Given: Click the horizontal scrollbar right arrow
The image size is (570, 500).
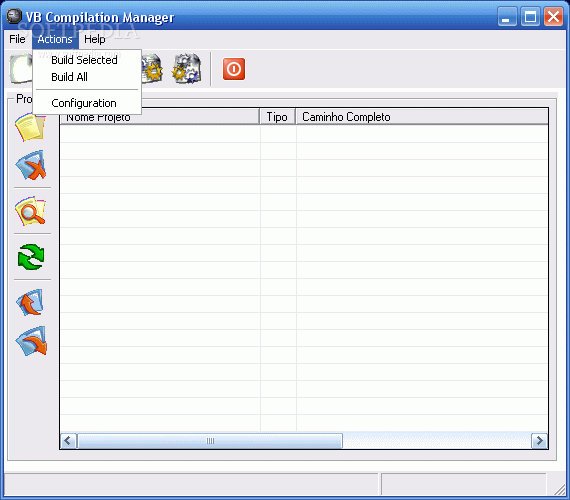Looking at the screenshot, I should pos(539,441).
